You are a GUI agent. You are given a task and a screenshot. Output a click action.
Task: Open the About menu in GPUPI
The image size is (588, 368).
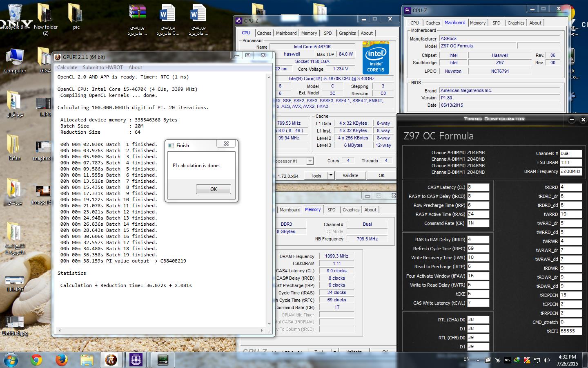(135, 67)
